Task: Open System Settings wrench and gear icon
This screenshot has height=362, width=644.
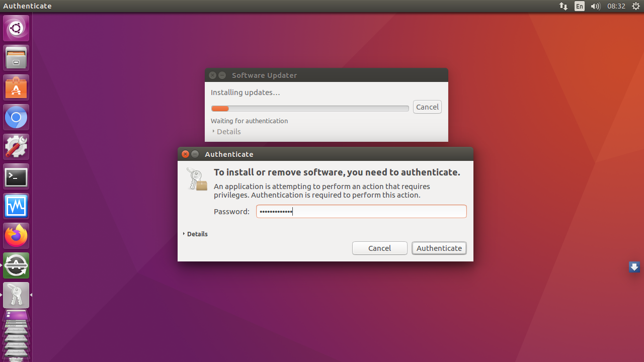Action: 16,147
